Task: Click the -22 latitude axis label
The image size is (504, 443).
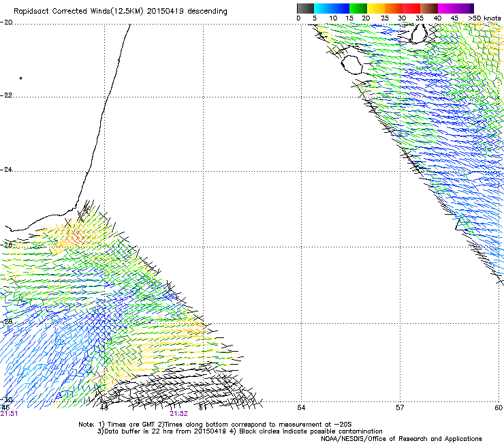Action: (x=6, y=95)
